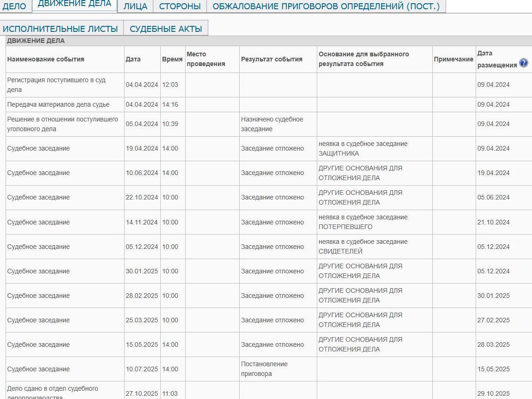Click the Результат события column header
This screenshot has width=532, height=399.
pos(272,59)
